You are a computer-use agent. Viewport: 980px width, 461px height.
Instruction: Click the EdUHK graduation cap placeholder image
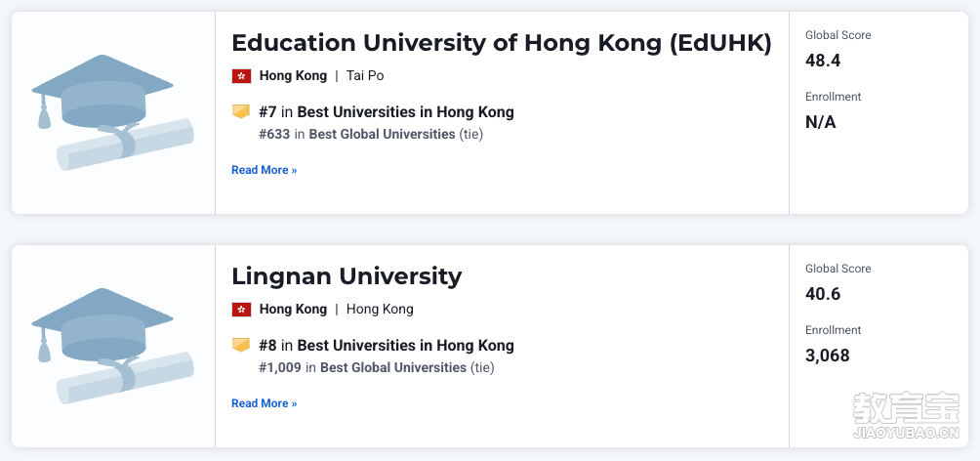112,112
